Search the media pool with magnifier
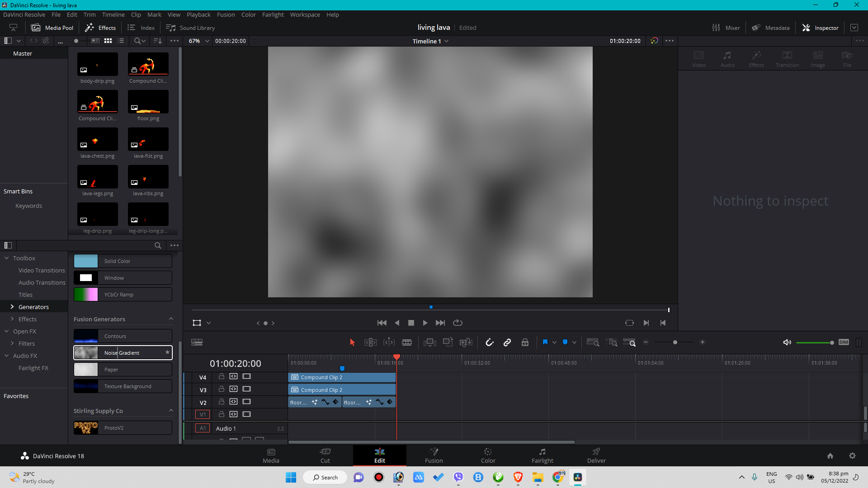Screen dimensions: 868x488 pyautogui.click(x=137, y=41)
